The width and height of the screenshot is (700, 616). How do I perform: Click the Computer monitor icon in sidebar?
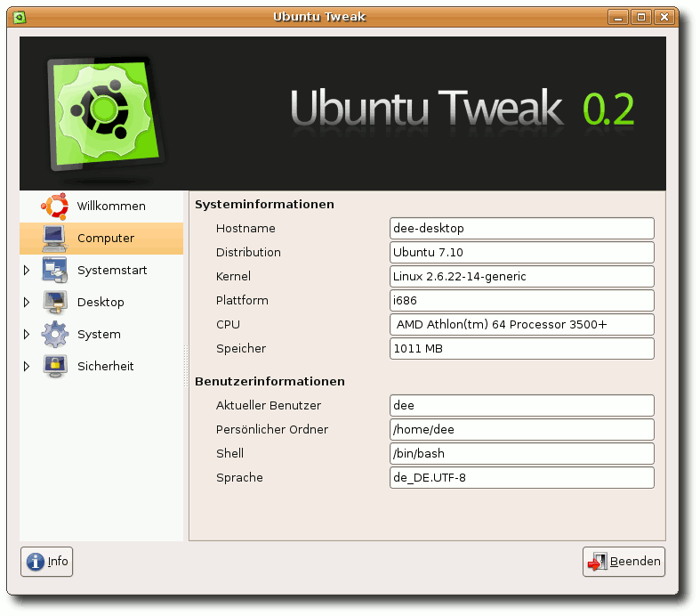coord(55,239)
